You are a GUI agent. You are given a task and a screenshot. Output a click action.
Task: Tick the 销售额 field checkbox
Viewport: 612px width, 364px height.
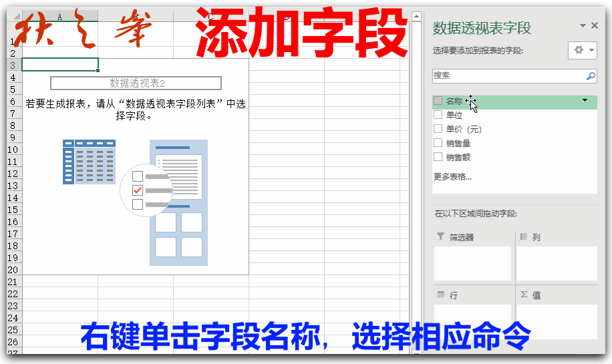438,157
